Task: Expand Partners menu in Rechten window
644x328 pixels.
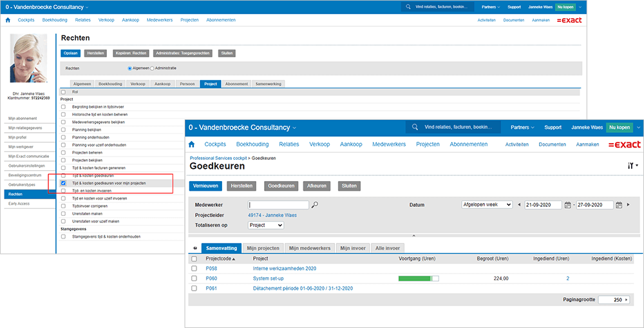Action: pyautogui.click(x=491, y=7)
